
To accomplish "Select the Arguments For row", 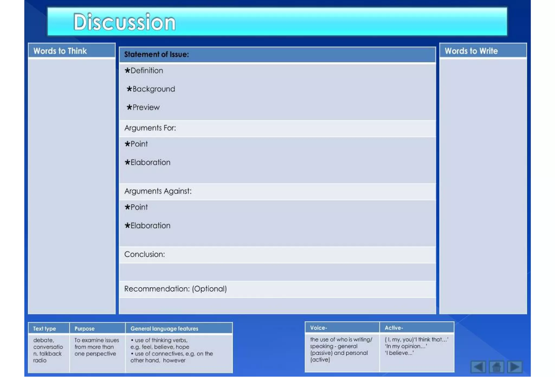I will 150,128.
